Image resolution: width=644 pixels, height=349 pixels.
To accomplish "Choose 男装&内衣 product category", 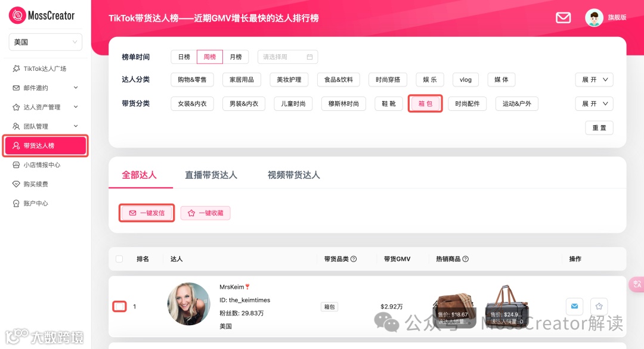I will tap(244, 104).
